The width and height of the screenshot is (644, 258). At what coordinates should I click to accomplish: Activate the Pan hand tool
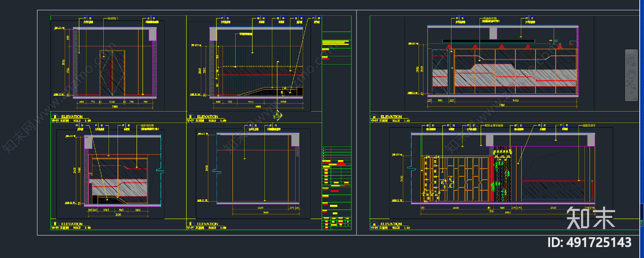coord(631,73)
